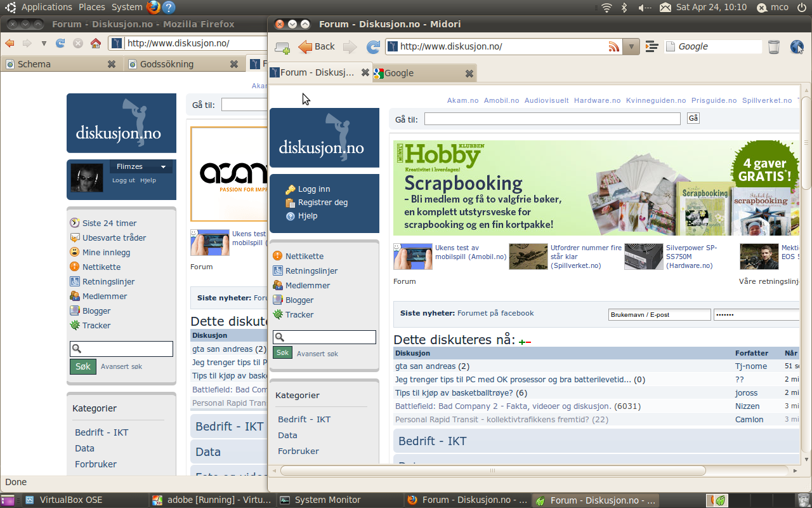The height and width of the screenshot is (508, 812).
Task: Open Places menu in top panel
Action: coord(92,7)
